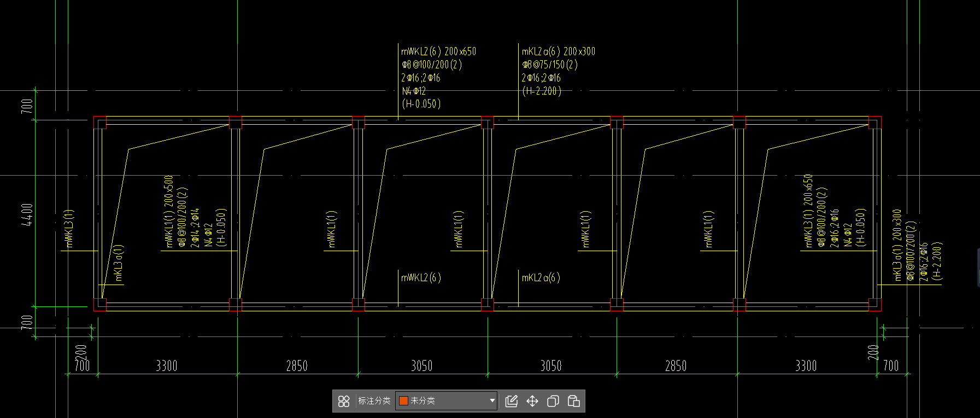Click the 标注分类 label in toolbar
This screenshot has height=418, width=980.
[374, 401]
